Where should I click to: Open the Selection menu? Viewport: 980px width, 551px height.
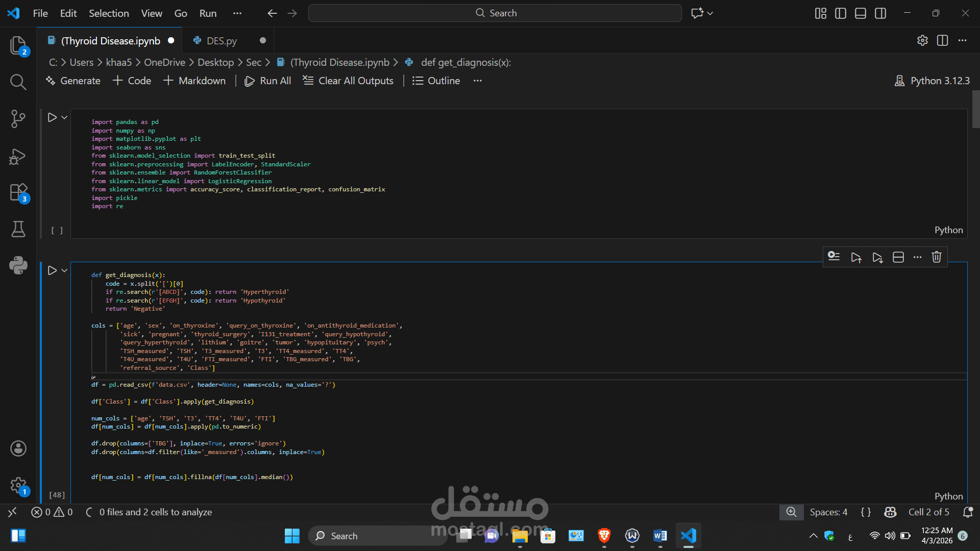109,13
